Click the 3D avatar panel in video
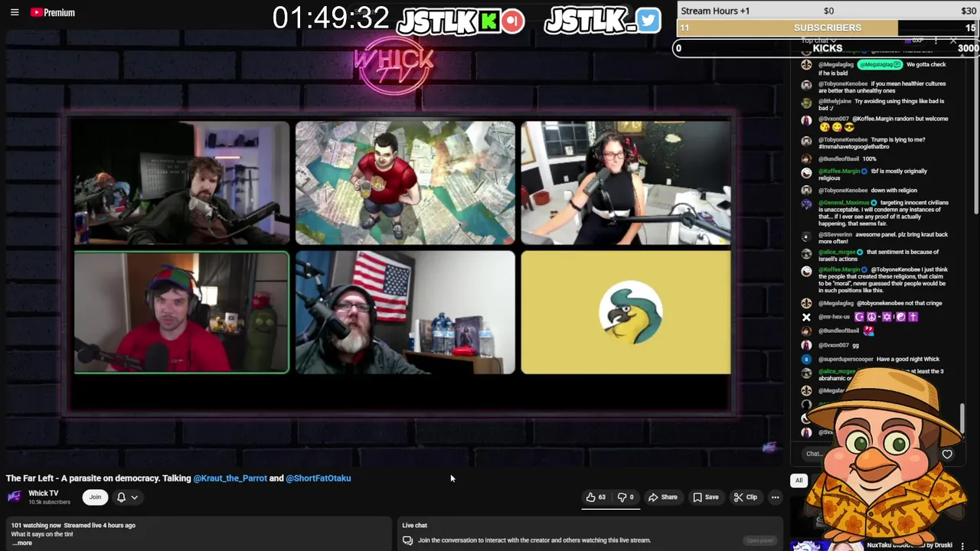This screenshot has width=980, height=551. pos(405,183)
